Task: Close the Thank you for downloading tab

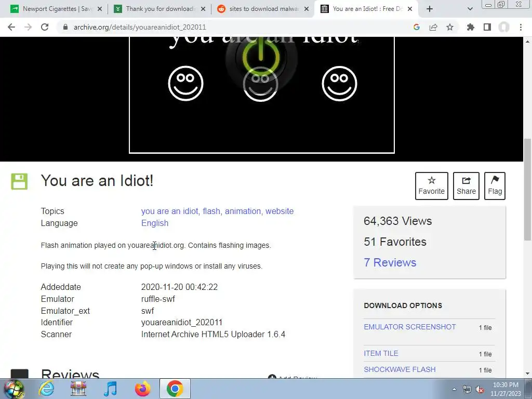Action: [203, 9]
